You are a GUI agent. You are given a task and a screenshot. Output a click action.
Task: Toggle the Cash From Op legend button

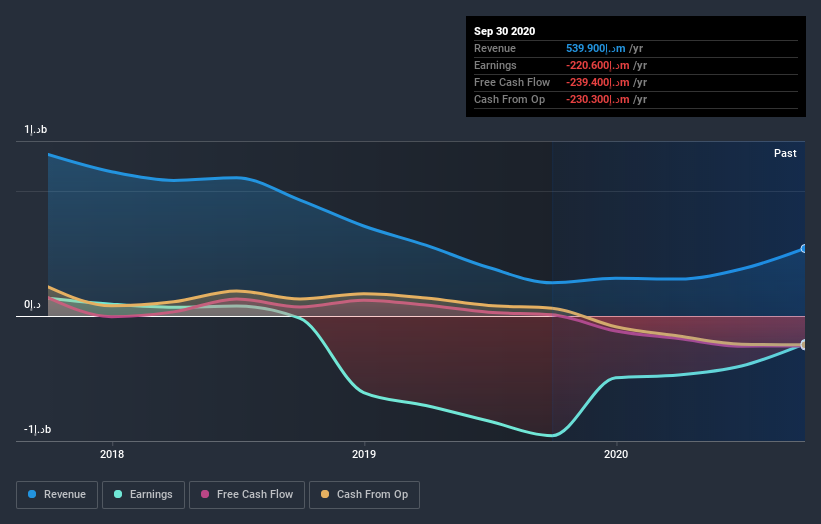point(364,495)
